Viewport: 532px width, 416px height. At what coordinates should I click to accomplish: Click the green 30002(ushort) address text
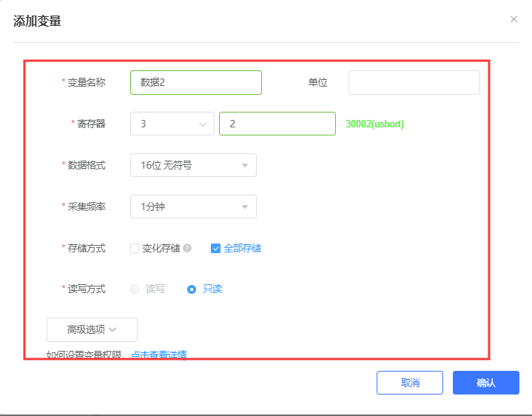coord(374,124)
